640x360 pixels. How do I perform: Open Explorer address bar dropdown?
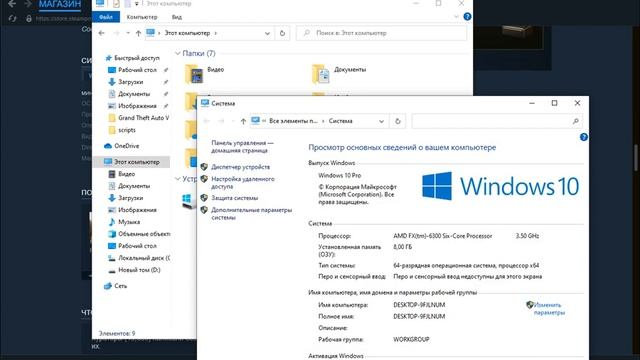pyautogui.click(x=267, y=33)
